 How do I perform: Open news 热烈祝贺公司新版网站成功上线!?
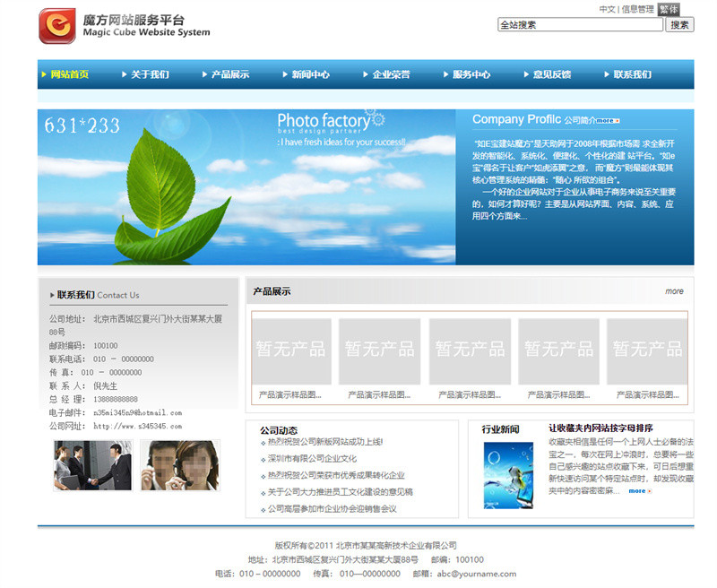[x=325, y=442]
